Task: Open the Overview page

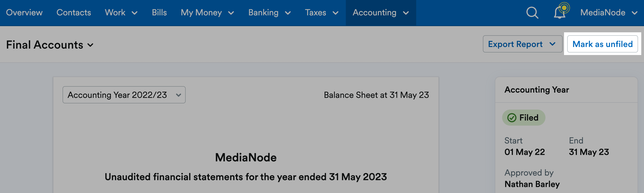Action: (x=24, y=13)
